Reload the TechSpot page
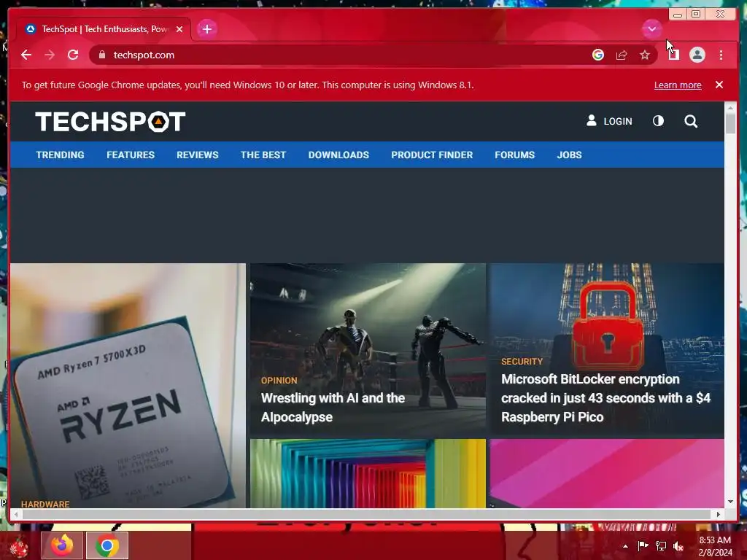The width and height of the screenshot is (747, 560). (x=73, y=55)
